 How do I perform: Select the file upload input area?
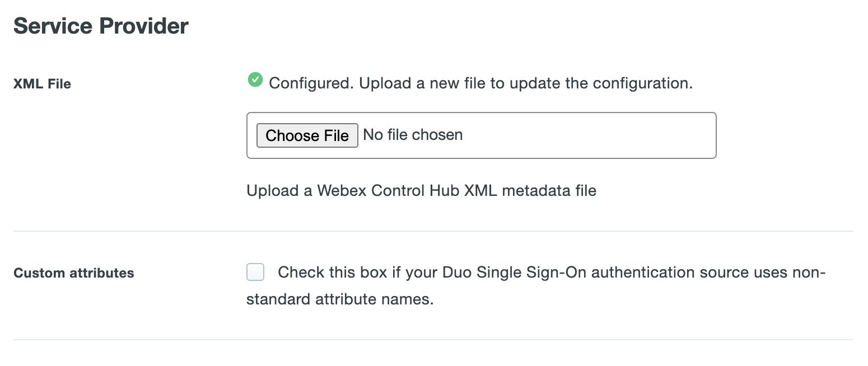482,135
